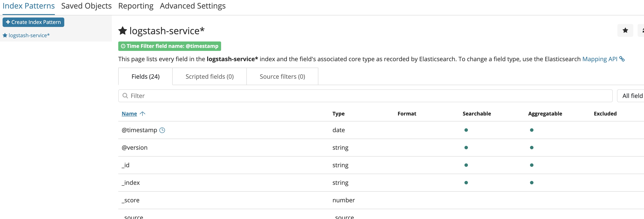Select the _id field name
644x219 pixels.
coord(126,165)
